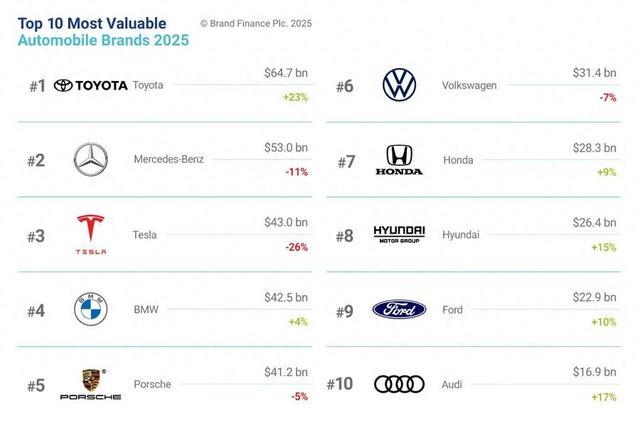
Task: Select the Audi four rings logo
Action: [x=399, y=384]
